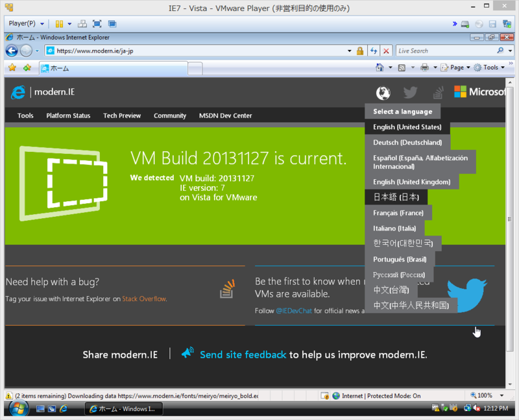Select Português (Brasil) language
Viewport: 519px width, 420px height.
400,259
